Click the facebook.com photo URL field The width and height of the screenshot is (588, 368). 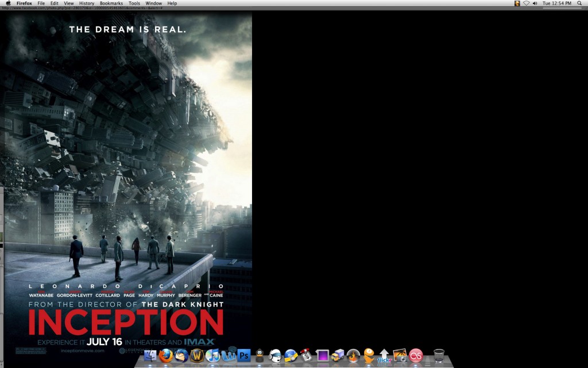click(x=83, y=8)
